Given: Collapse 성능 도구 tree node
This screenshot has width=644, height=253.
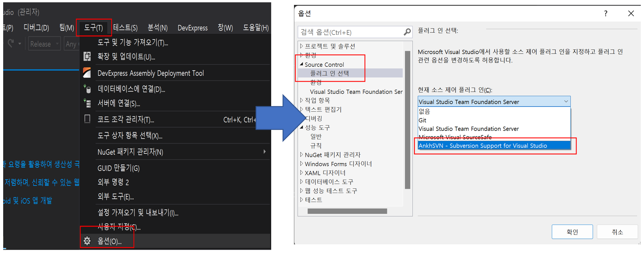Looking at the screenshot, I should click(x=301, y=127).
